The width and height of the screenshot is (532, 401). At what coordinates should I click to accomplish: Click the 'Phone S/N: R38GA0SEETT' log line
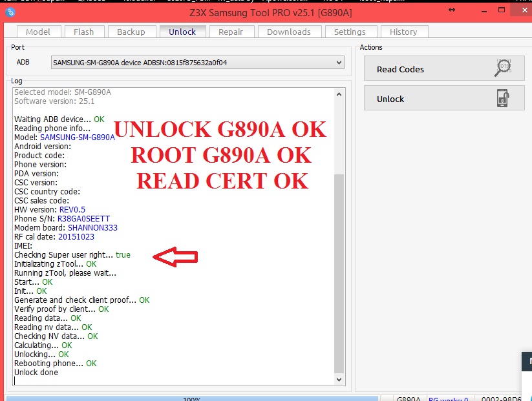(62, 219)
